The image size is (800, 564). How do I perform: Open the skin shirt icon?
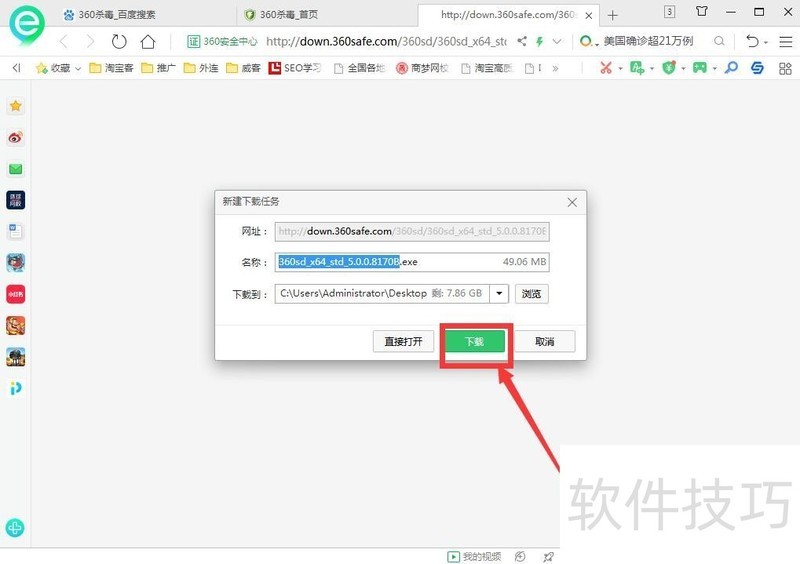pyautogui.click(x=702, y=11)
